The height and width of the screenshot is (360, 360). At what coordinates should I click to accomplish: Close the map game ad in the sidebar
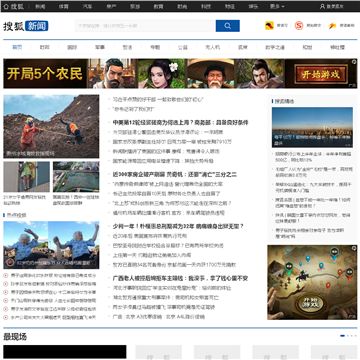click(354, 248)
